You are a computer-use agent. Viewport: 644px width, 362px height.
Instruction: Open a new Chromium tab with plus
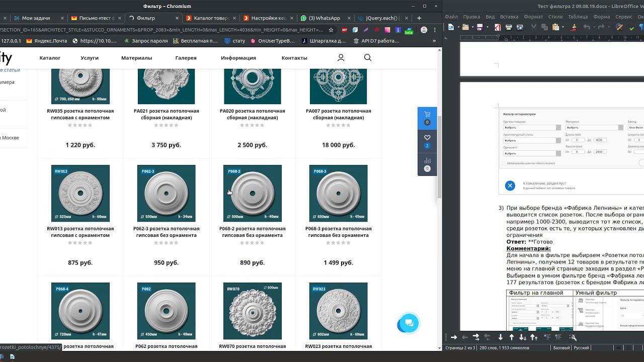click(419, 18)
